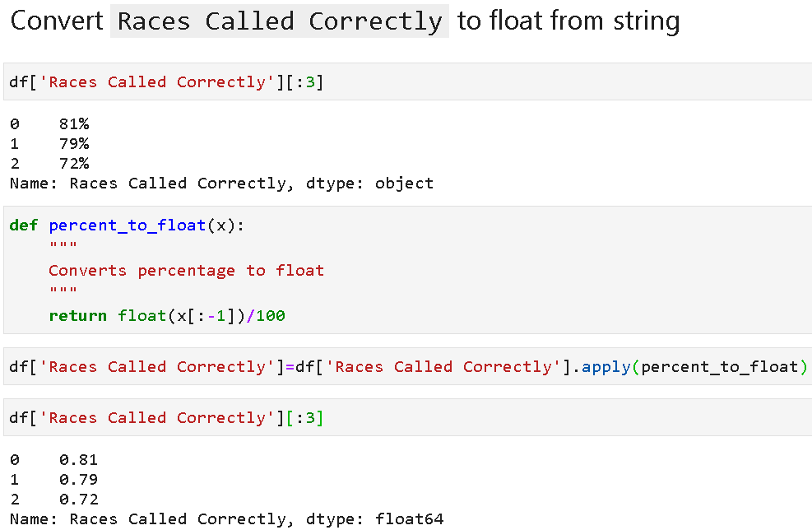The width and height of the screenshot is (812, 530).
Task: Click the blue percent_to_float function name
Action: [127, 225]
